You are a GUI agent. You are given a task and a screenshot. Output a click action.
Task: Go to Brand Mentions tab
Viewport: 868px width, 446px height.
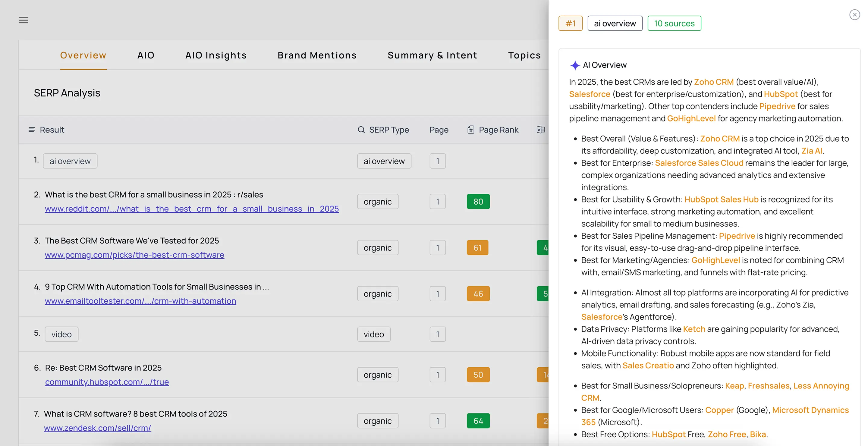pyautogui.click(x=317, y=55)
